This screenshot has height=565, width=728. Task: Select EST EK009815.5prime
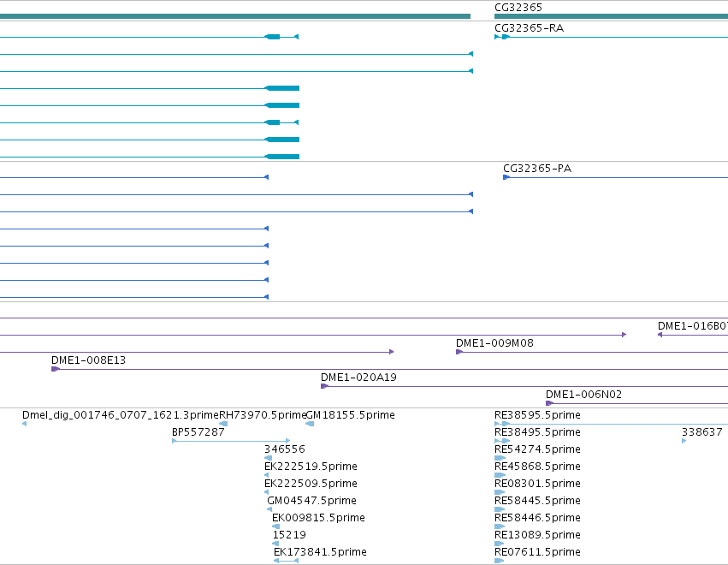pyautogui.click(x=318, y=518)
